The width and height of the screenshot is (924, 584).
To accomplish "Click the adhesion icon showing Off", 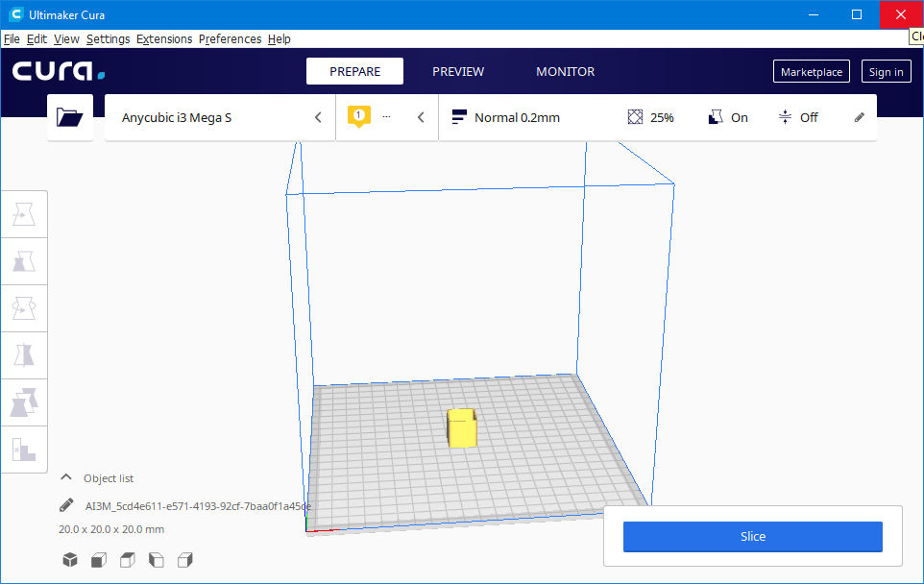I will [x=785, y=117].
